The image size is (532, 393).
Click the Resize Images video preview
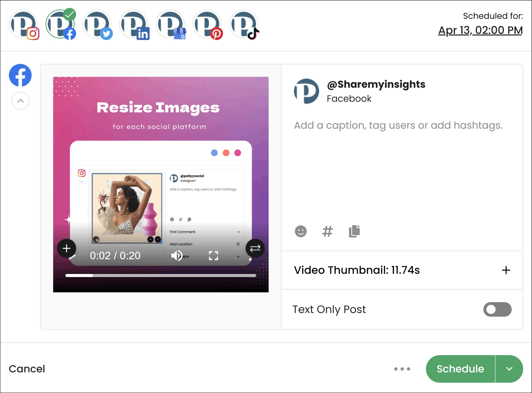[x=161, y=184]
